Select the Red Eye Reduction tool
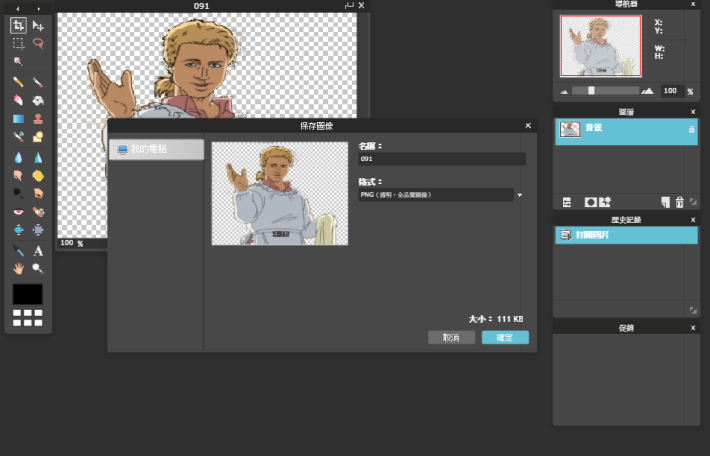 click(18, 211)
